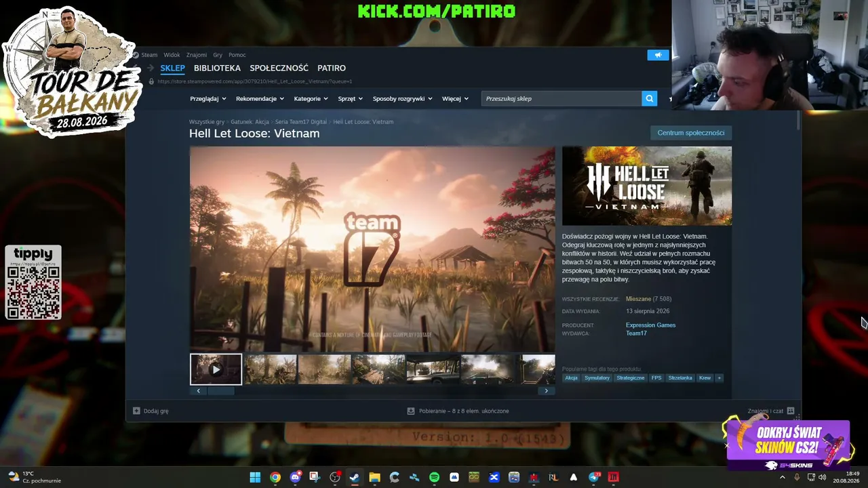Open the Steam menu
Viewport: 868px width, 488px height.
click(x=149, y=55)
